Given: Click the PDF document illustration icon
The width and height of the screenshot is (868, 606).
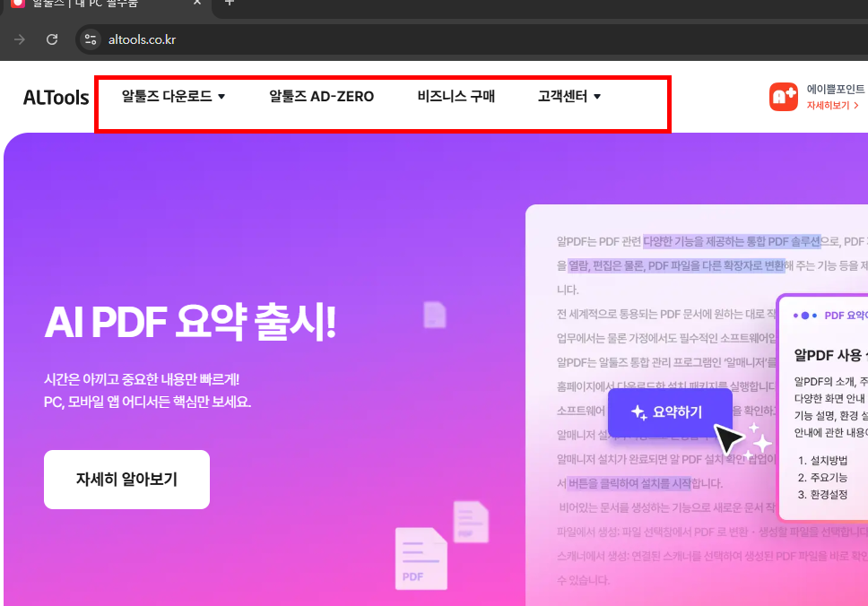Looking at the screenshot, I should (x=420, y=558).
